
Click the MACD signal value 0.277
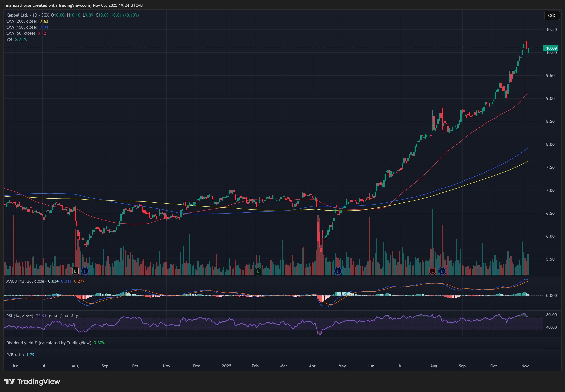tap(79, 281)
